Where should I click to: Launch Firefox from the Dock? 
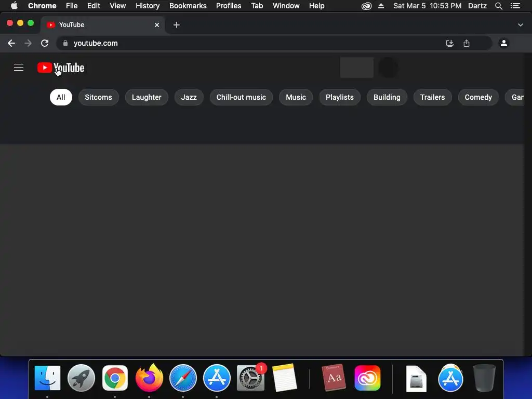[149, 378]
